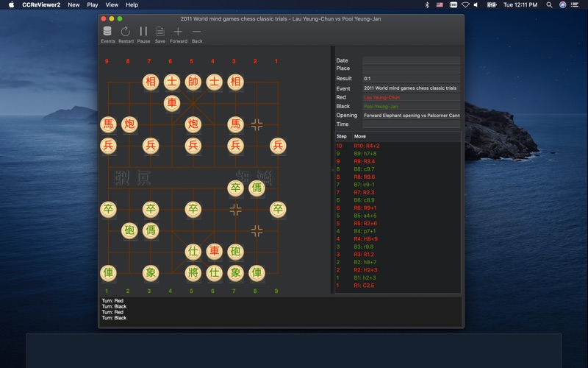
Task: Click the Result field showing 0:1
Action: click(x=411, y=79)
